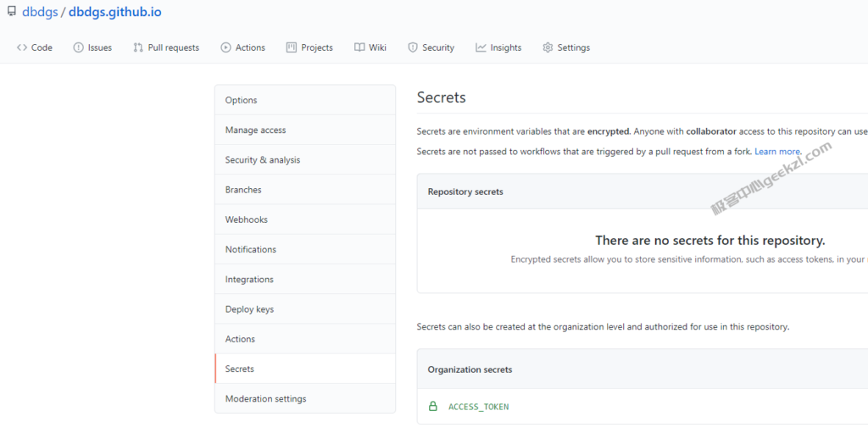Open the dbdgs.github.io repository link
Viewport: 868px width, 433px height.
[115, 12]
